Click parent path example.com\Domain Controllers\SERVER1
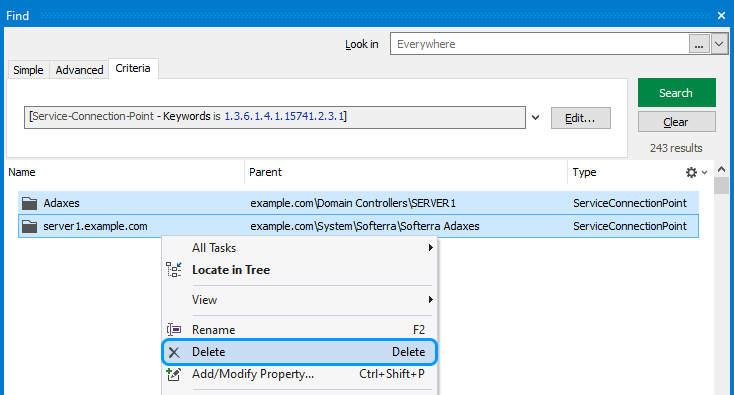This screenshot has height=395, width=734. 353,203
